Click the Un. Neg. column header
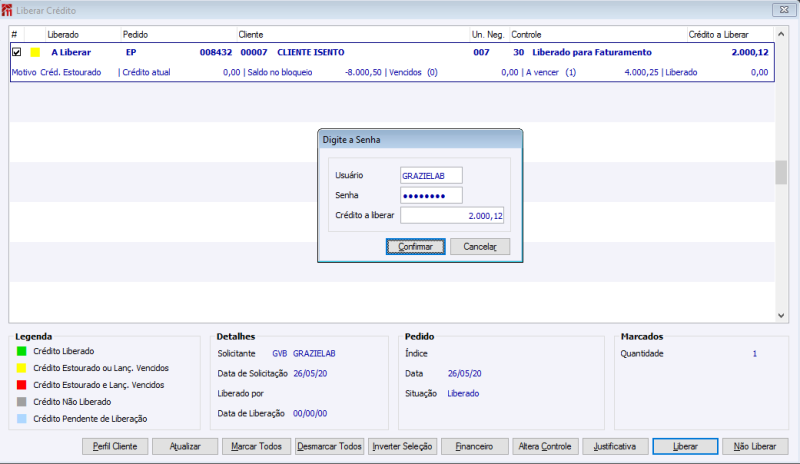 tap(488, 35)
